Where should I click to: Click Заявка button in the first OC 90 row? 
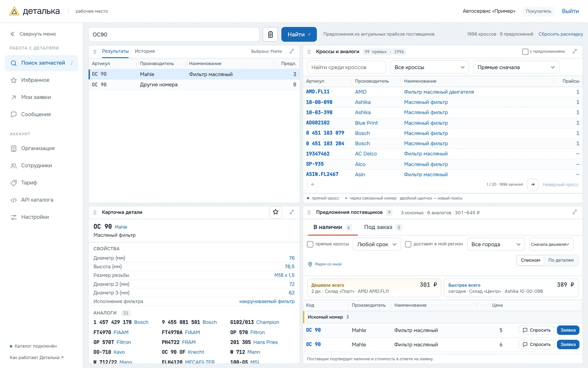tap(568, 330)
